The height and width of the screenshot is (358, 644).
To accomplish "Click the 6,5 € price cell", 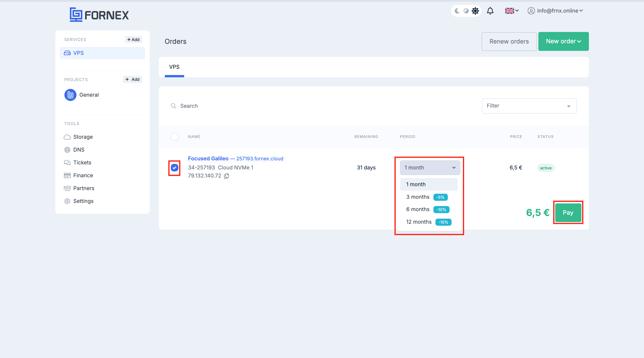I will 516,168.
